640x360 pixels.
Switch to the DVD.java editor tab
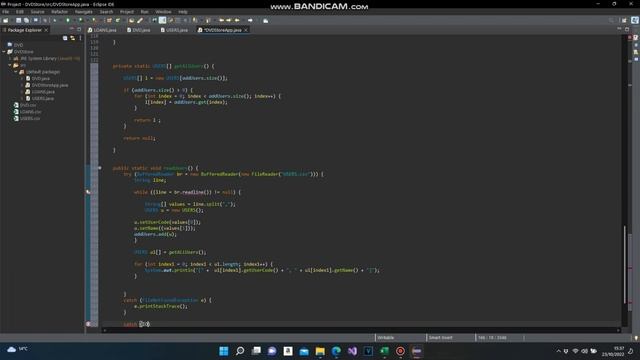click(139, 30)
